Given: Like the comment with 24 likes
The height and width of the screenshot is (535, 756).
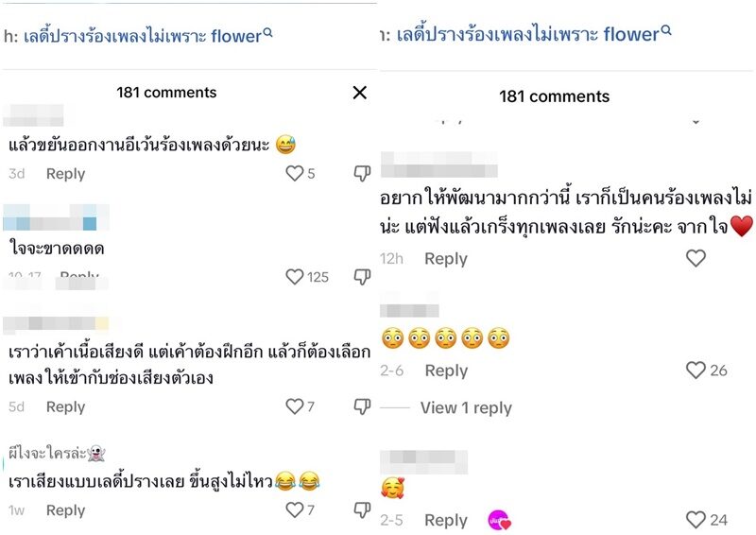Looking at the screenshot, I should point(696,520).
